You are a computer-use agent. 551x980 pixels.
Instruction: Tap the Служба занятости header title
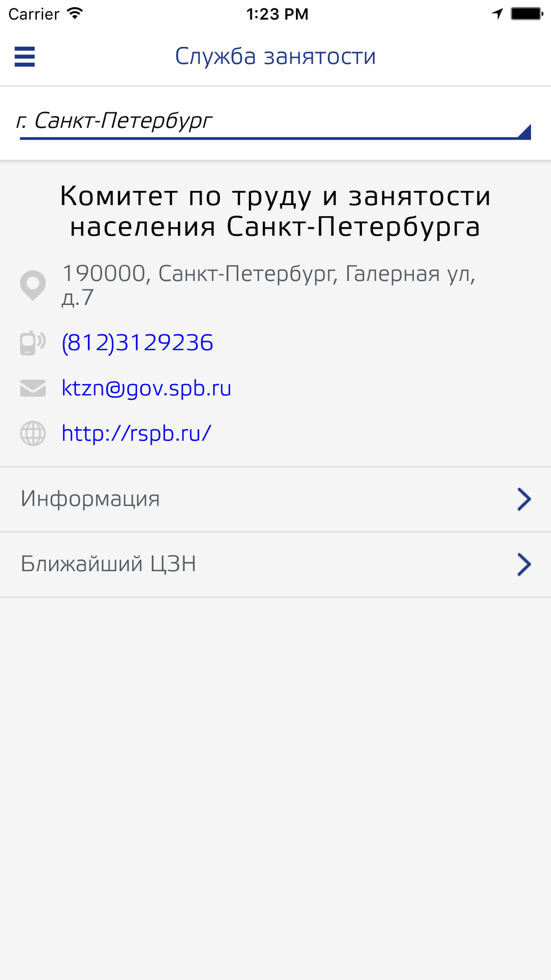point(275,56)
